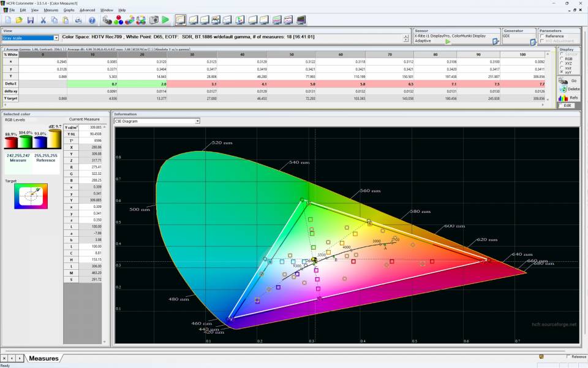The image size is (588, 368).
Task: Open the Help menu
Action: 122,10
